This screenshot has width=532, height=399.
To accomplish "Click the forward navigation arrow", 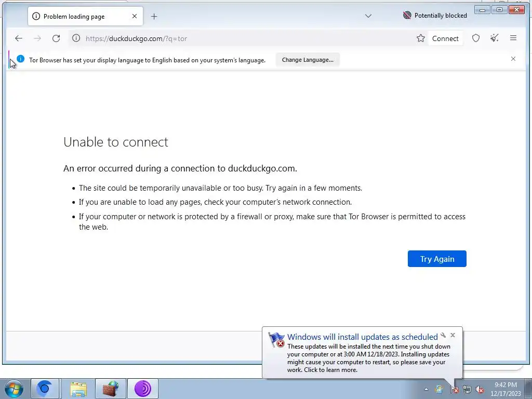I will (37, 38).
